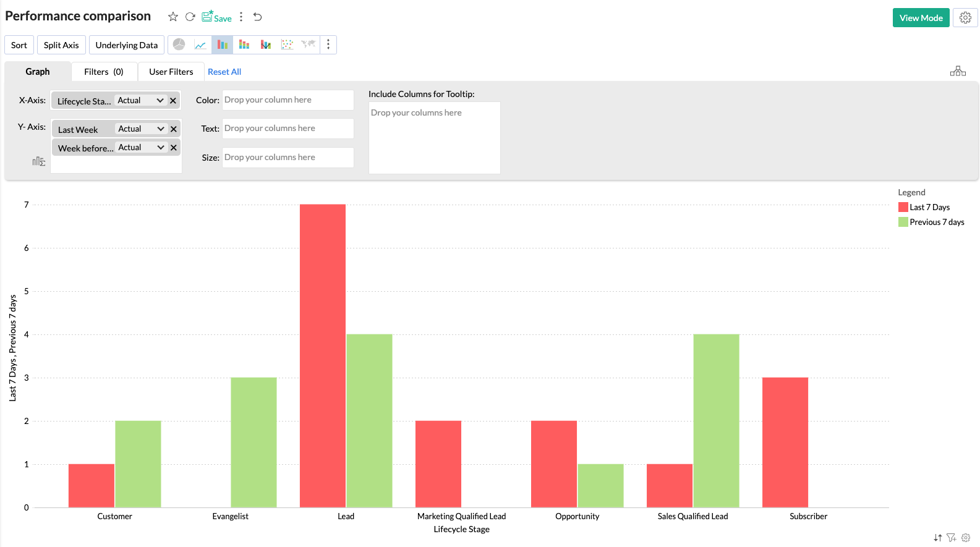Remove Lifecycle Stage from the X-Axis
Screen dimensions: 980x547
click(x=173, y=101)
